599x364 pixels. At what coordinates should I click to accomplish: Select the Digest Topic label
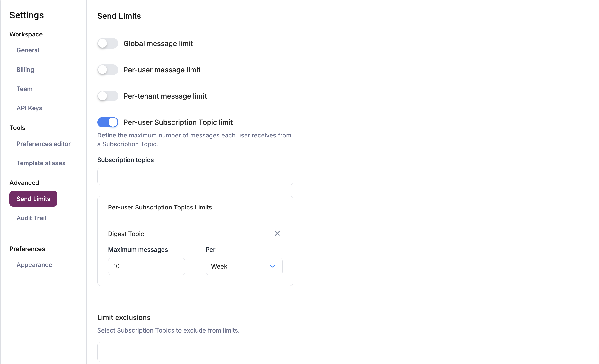[x=126, y=234]
